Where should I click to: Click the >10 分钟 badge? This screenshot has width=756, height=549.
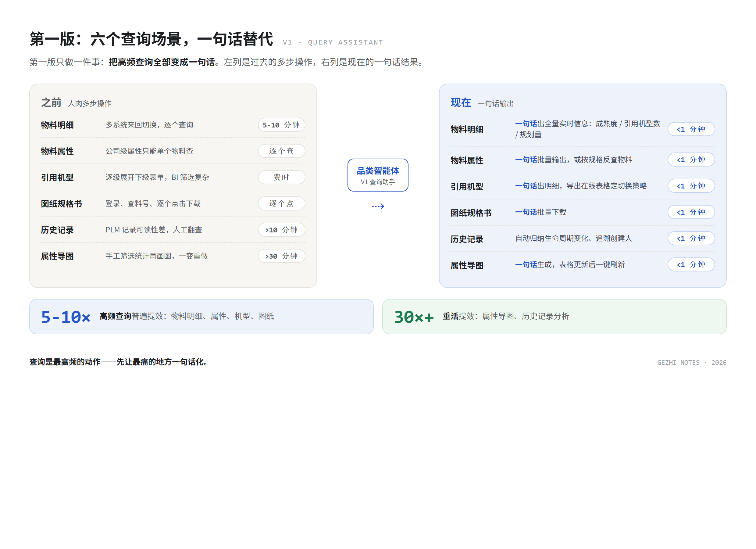(281, 230)
